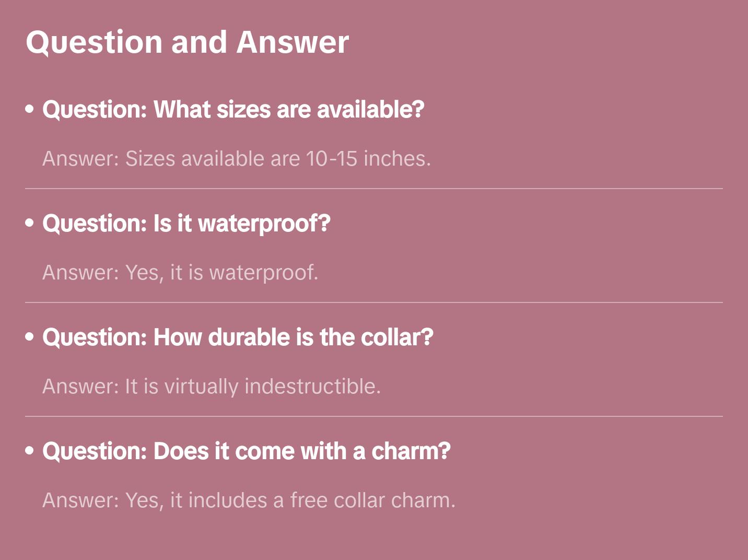Click the "10-15 inches" text

click(368, 159)
